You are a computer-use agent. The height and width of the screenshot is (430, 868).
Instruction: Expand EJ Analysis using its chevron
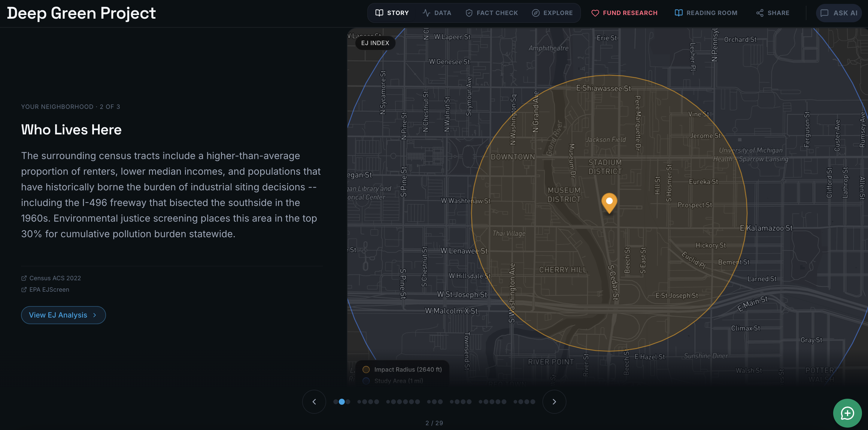click(x=95, y=315)
